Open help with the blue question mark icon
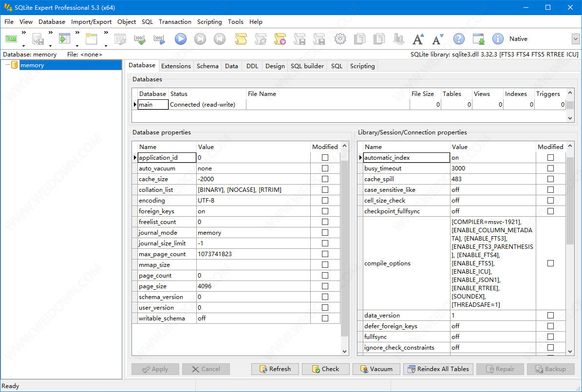The width and height of the screenshot is (582, 392). tap(459, 38)
